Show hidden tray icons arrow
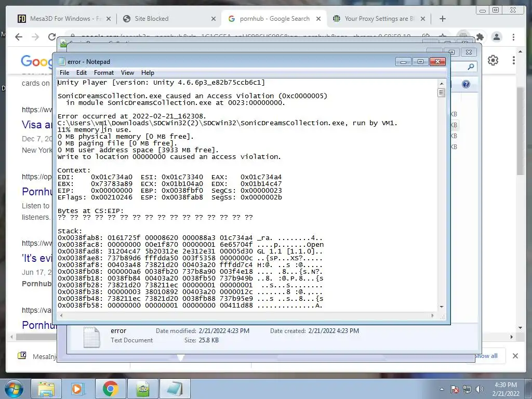This screenshot has height=399, width=532. [x=442, y=389]
